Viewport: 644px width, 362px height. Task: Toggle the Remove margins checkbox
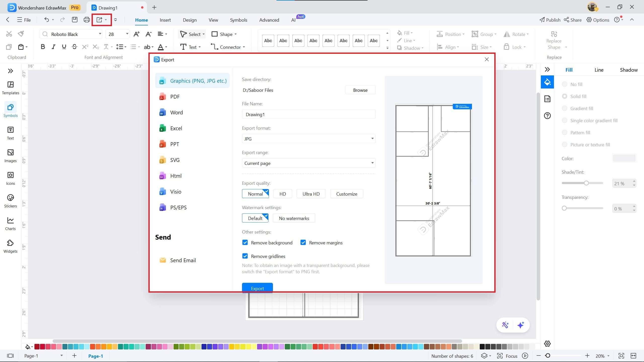coord(303,243)
